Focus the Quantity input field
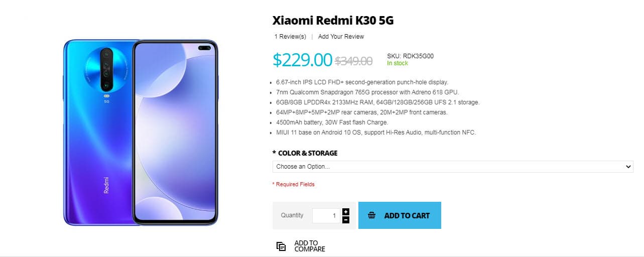This screenshot has width=644, height=257. coord(326,215)
